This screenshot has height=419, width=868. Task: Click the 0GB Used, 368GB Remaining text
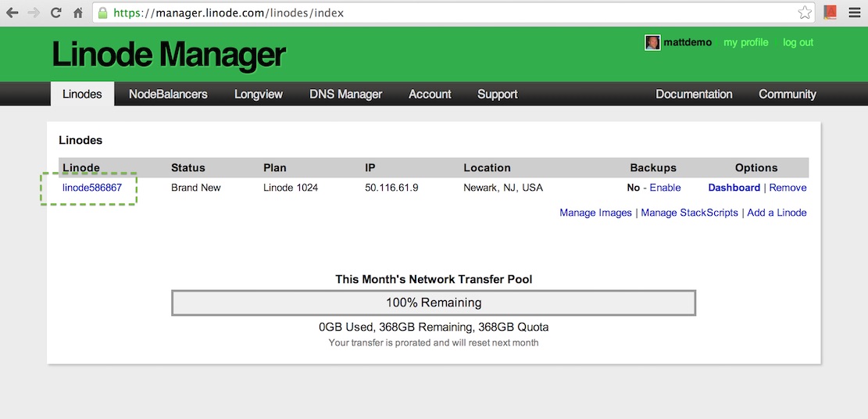pos(434,327)
